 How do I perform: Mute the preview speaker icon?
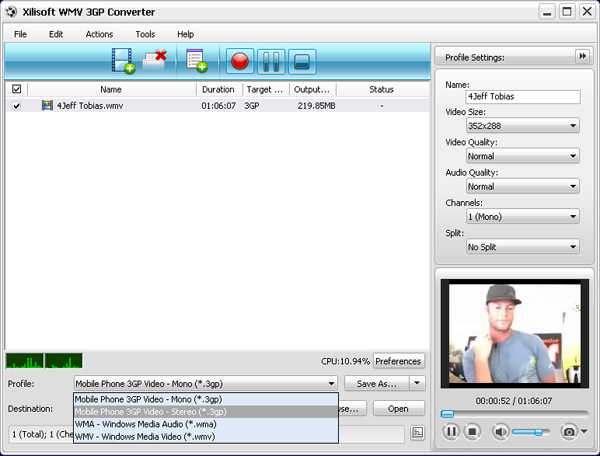click(x=500, y=432)
